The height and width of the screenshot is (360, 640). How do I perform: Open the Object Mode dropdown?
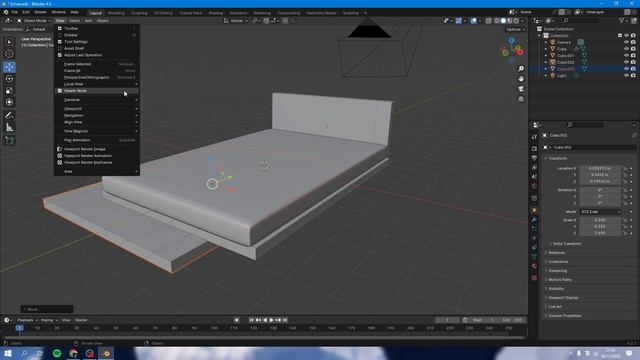point(34,20)
